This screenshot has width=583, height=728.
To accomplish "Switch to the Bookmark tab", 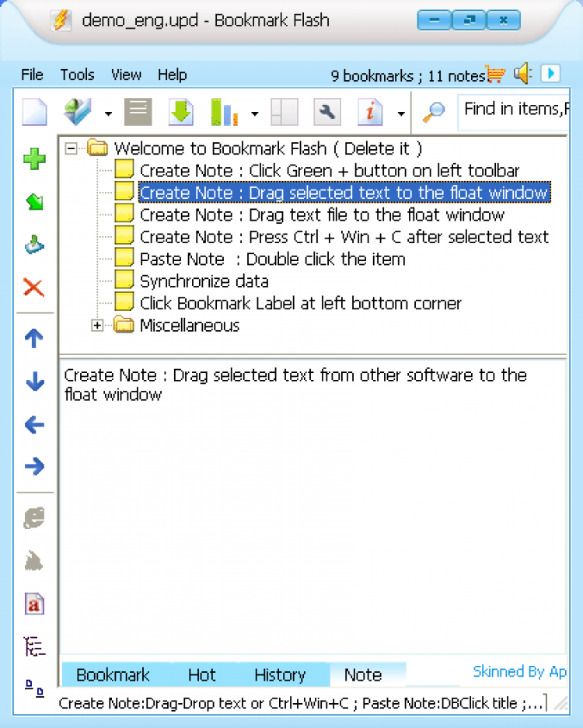I will tap(113, 674).
